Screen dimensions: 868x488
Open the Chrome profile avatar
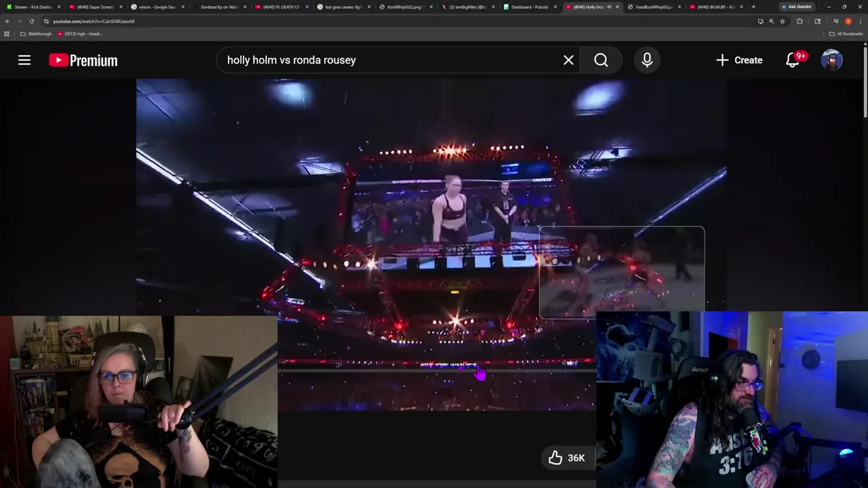[x=848, y=21]
